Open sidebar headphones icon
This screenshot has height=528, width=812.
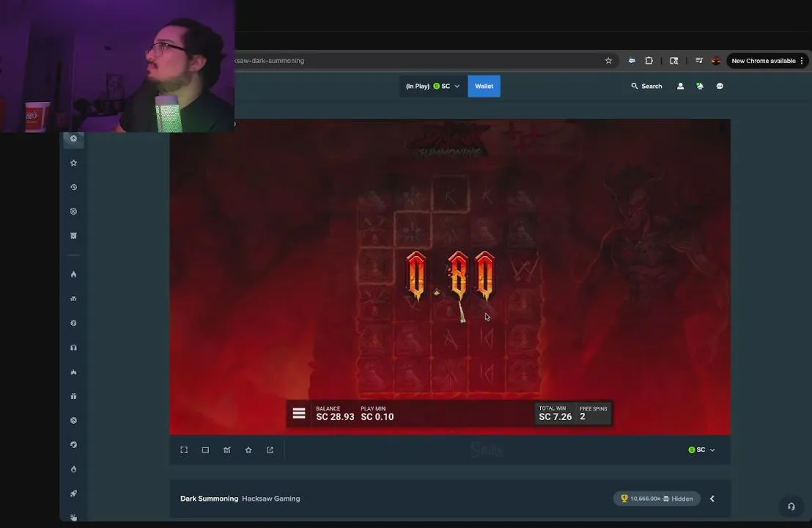click(x=73, y=348)
